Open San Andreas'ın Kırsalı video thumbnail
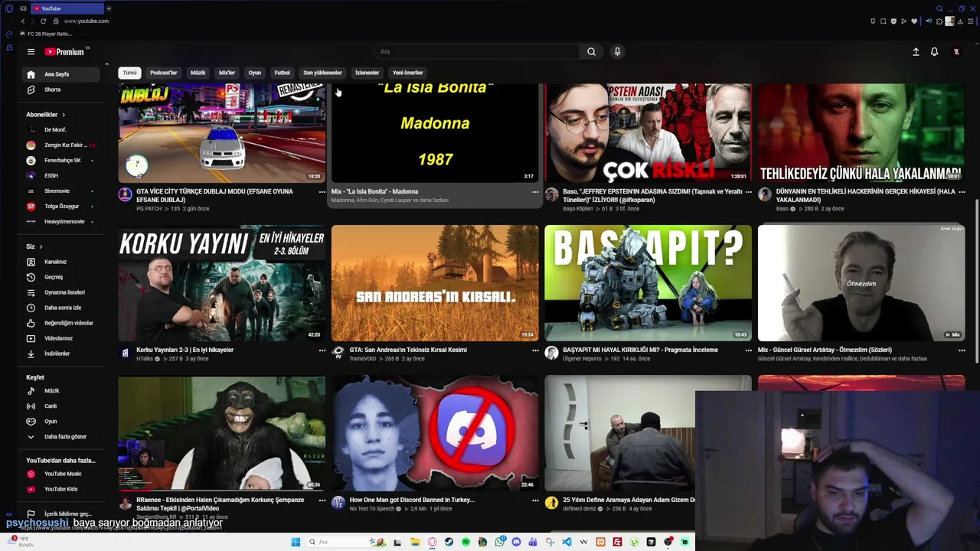This screenshot has height=551, width=980. coord(435,283)
